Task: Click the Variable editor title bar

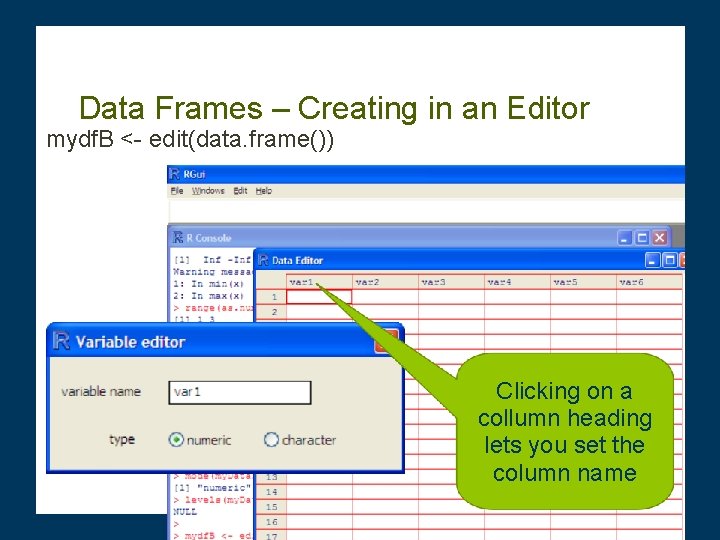Action: click(225, 341)
